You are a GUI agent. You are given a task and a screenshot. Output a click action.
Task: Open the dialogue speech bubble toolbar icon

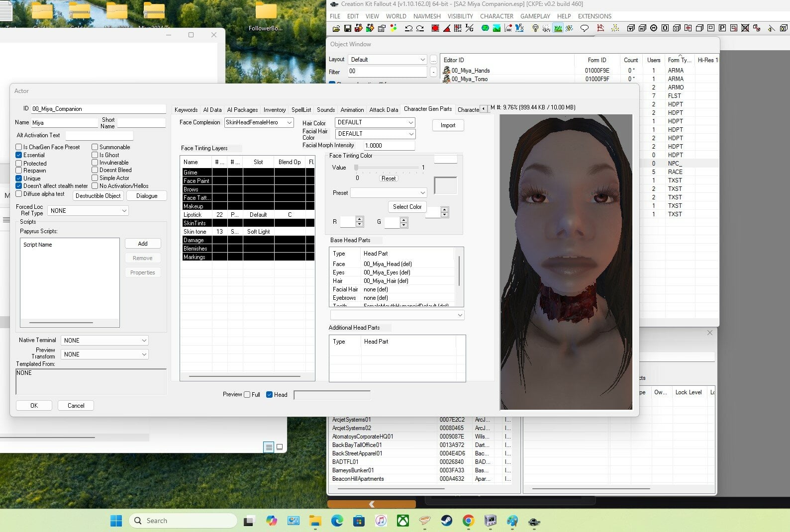point(585,28)
